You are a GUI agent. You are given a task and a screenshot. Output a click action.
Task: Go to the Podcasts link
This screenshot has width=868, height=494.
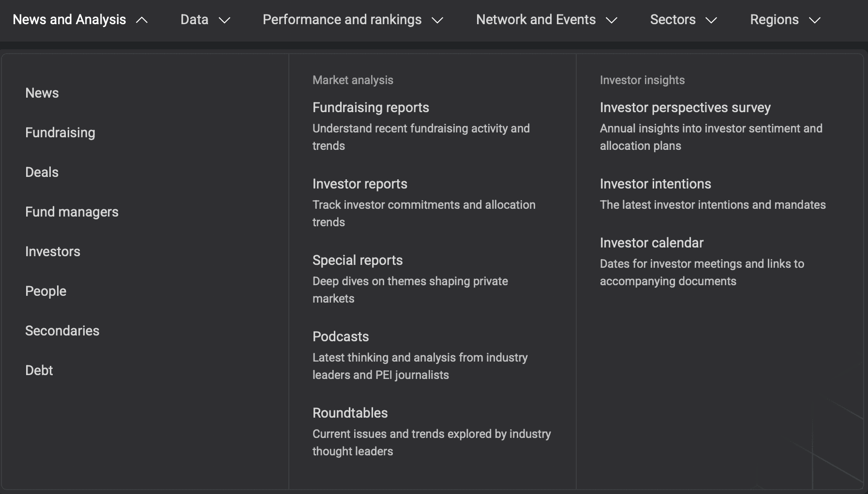click(x=341, y=336)
